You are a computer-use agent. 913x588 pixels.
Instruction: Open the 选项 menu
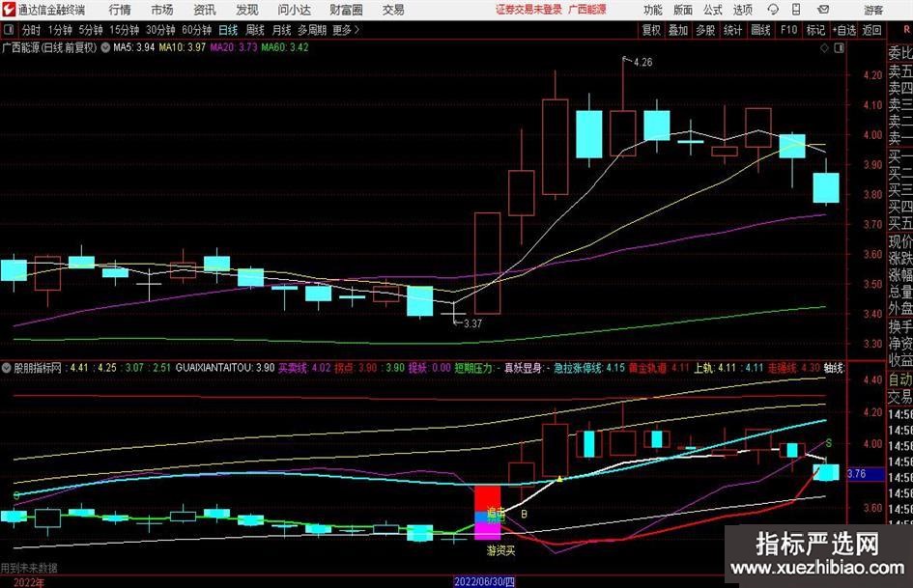coord(742,10)
